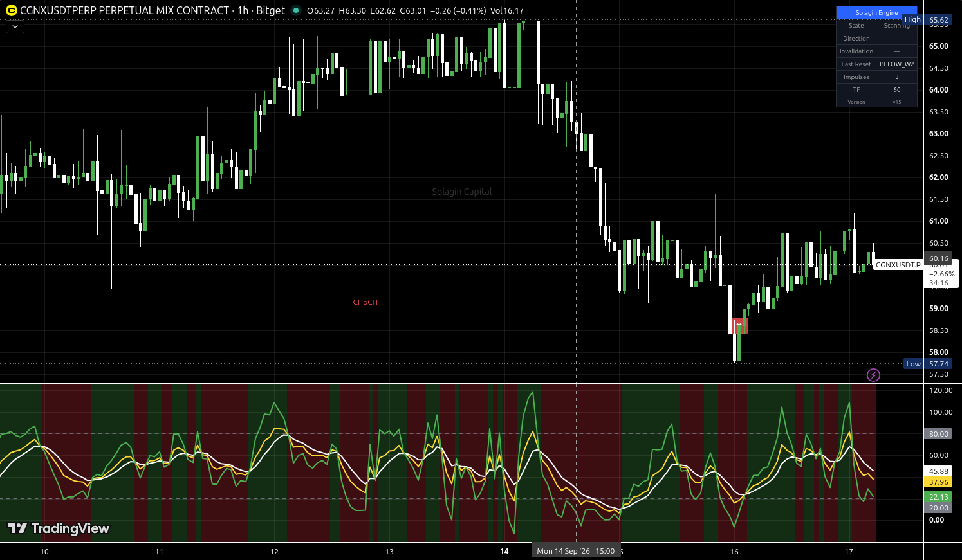The width and height of the screenshot is (962, 560).
Task: Click the Bitget exchange label
Action: (x=270, y=10)
